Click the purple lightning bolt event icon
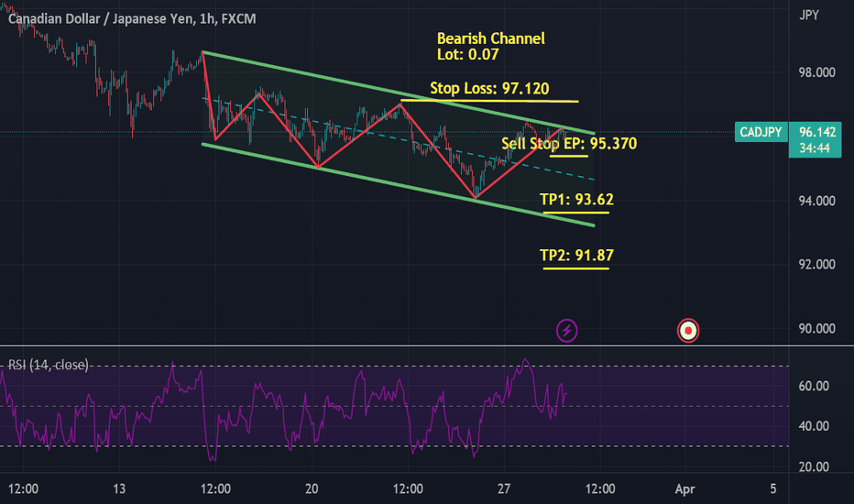 [x=566, y=331]
